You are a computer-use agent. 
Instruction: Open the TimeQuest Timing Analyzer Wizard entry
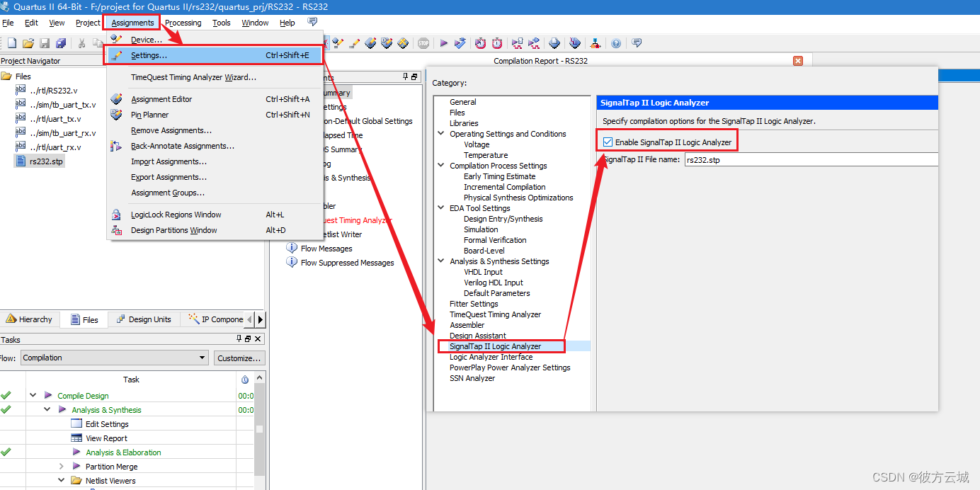(x=215, y=77)
